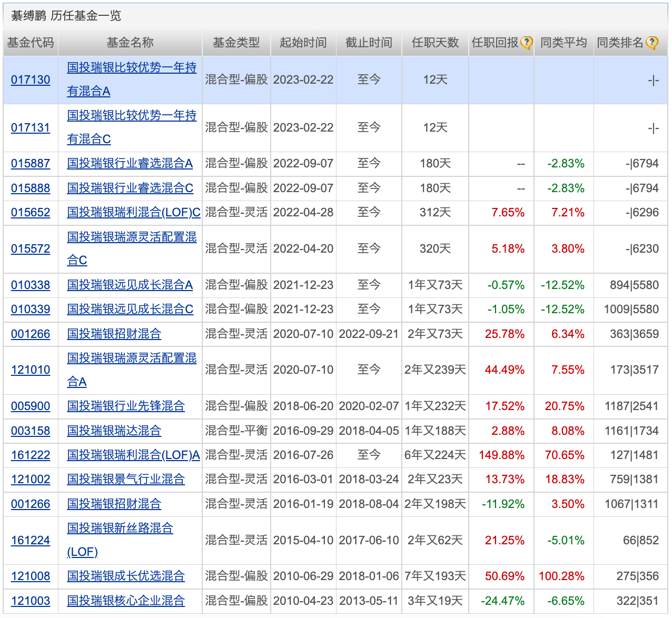
Task: Open 国投瑞银行业先锋混合 fund page
Action: pyautogui.click(x=126, y=406)
